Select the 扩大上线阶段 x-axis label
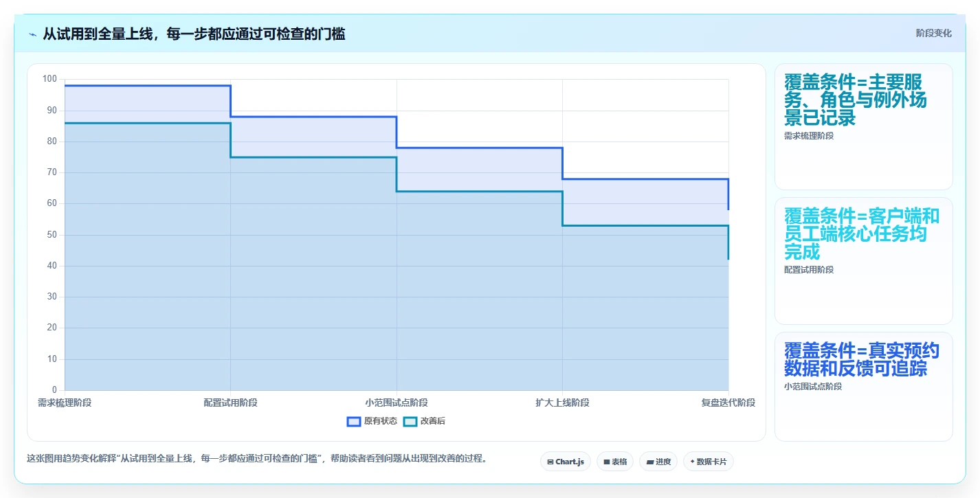This screenshot has height=498, width=980. 563,403
